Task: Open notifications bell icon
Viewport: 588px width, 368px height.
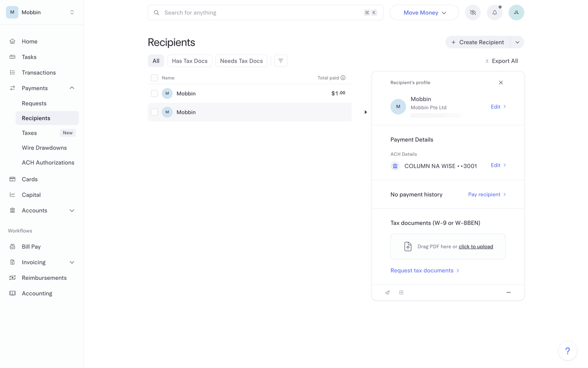Action: [495, 13]
